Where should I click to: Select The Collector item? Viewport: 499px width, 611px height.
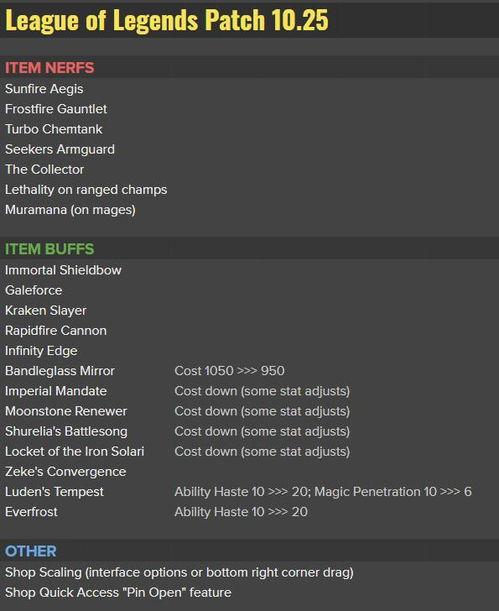[x=44, y=170]
